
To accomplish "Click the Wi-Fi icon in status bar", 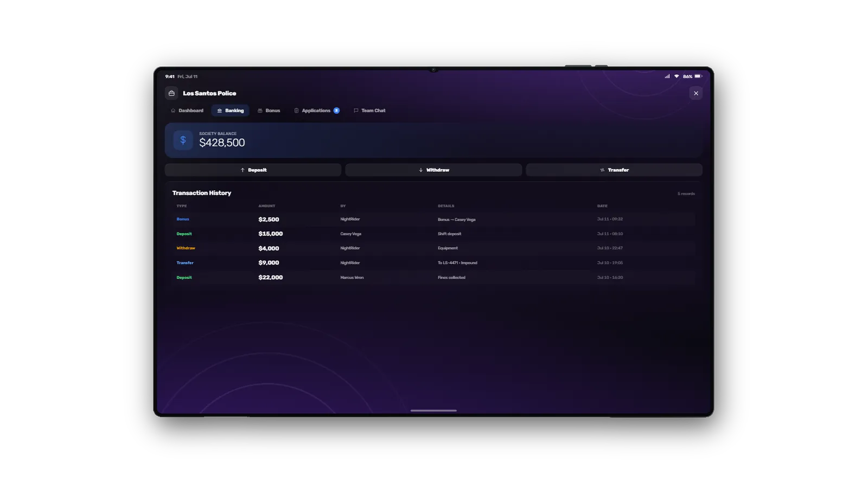I will (x=676, y=76).
